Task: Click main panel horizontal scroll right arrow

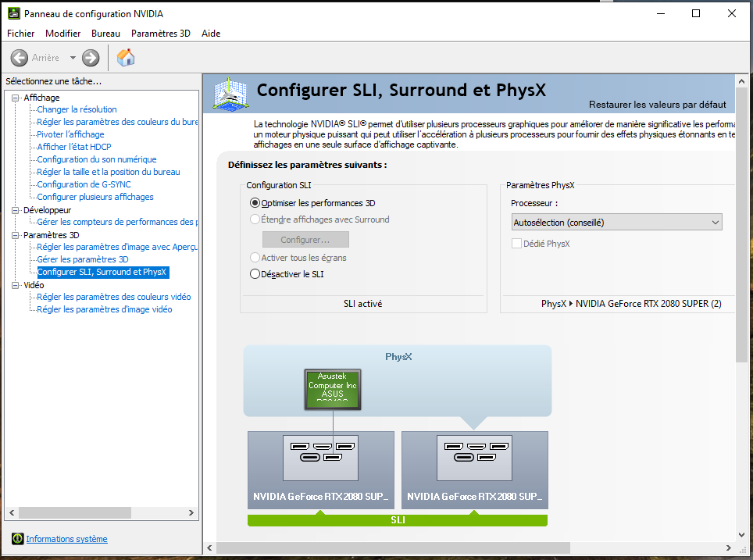Action: coord(729,548)
